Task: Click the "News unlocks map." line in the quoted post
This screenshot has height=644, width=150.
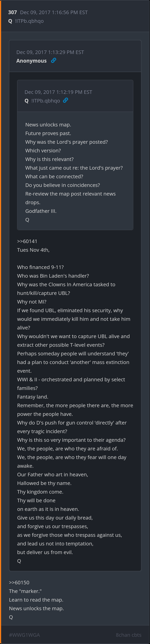Action: [x=48, y=124]
